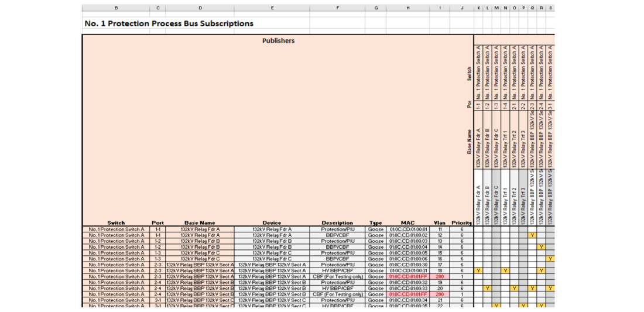Select column C header

coord(158,8)
